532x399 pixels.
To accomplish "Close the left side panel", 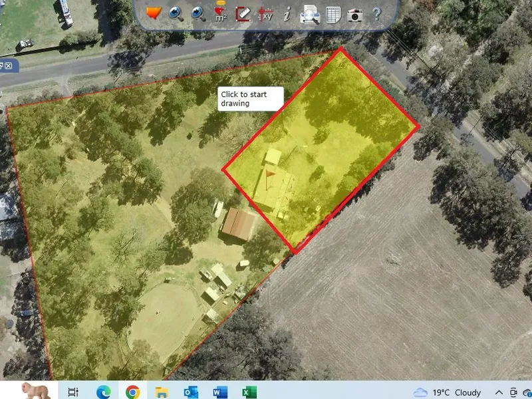I will [9, 65].
